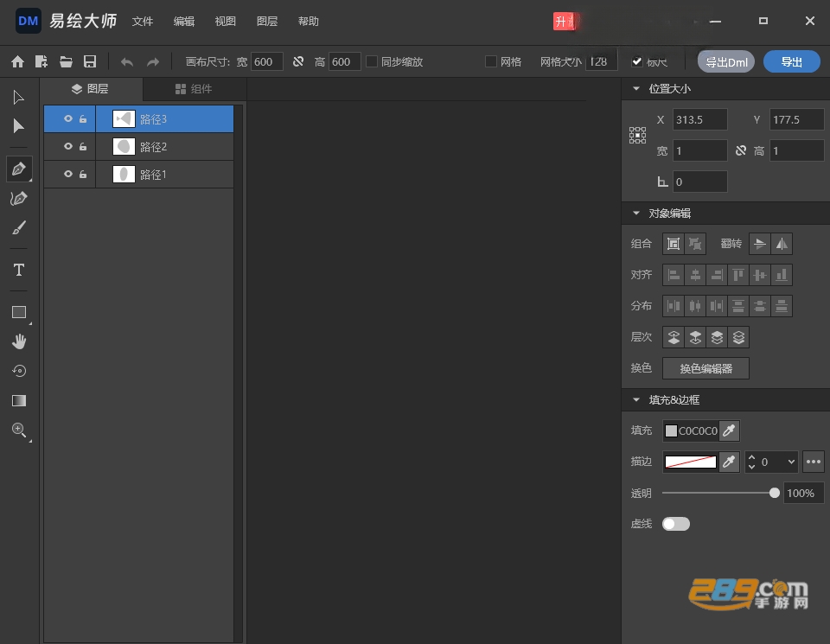Collapse the 位置大小 section
830x644 pixels.
(636, 88)
